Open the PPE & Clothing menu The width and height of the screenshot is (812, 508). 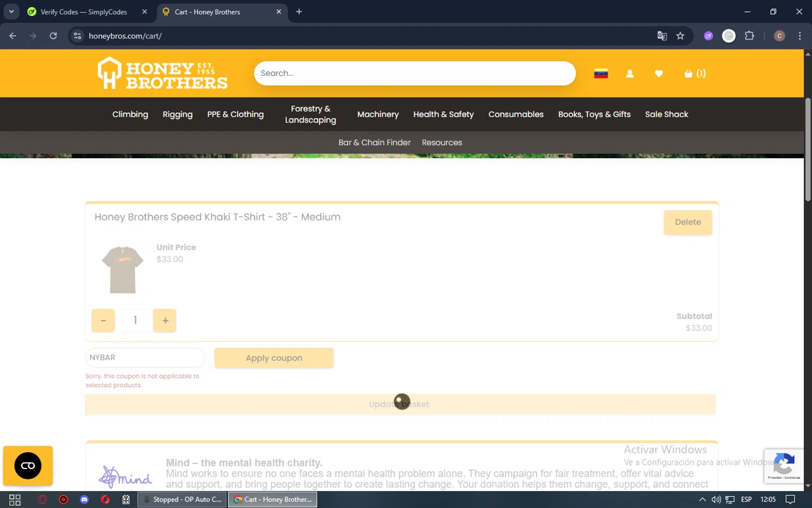click(235, 114)
